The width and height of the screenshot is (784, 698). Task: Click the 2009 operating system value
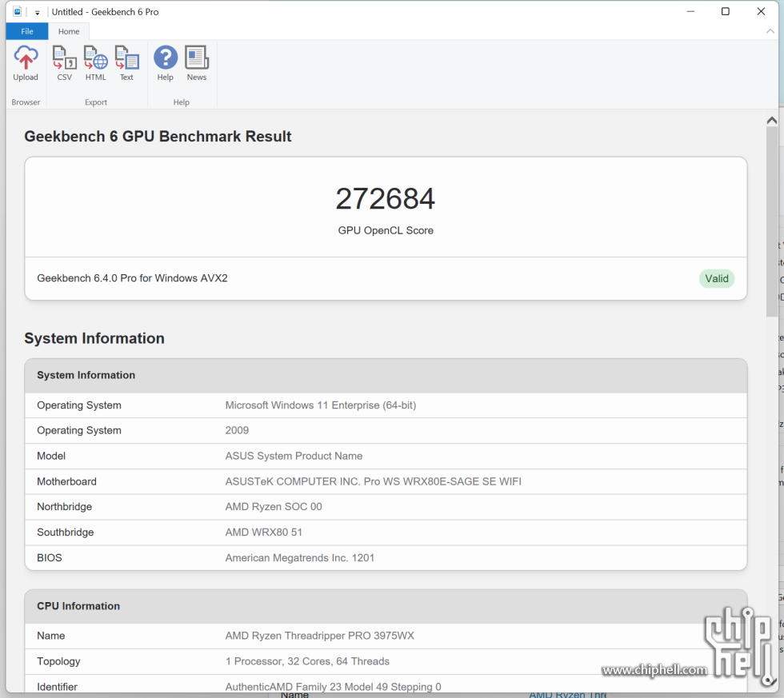click(x=237, y=431)
